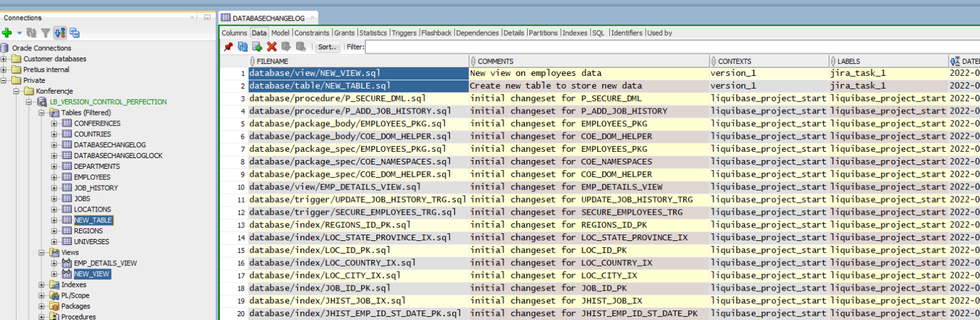Open the new connection dropdown arrow
This screenshot has height=320, width=980.
point(19,33)
